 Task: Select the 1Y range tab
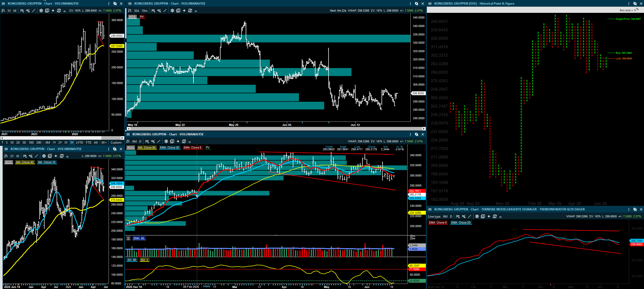coord(54,143)
